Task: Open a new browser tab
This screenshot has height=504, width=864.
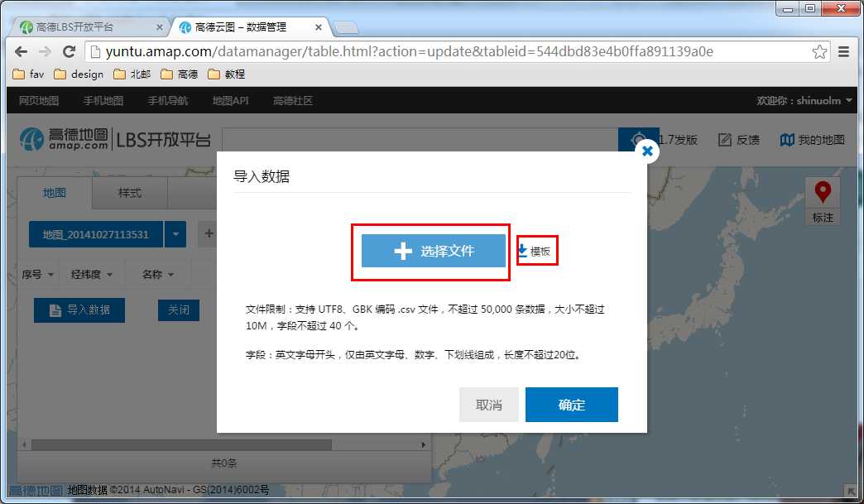Action: [x=346, y=27]
